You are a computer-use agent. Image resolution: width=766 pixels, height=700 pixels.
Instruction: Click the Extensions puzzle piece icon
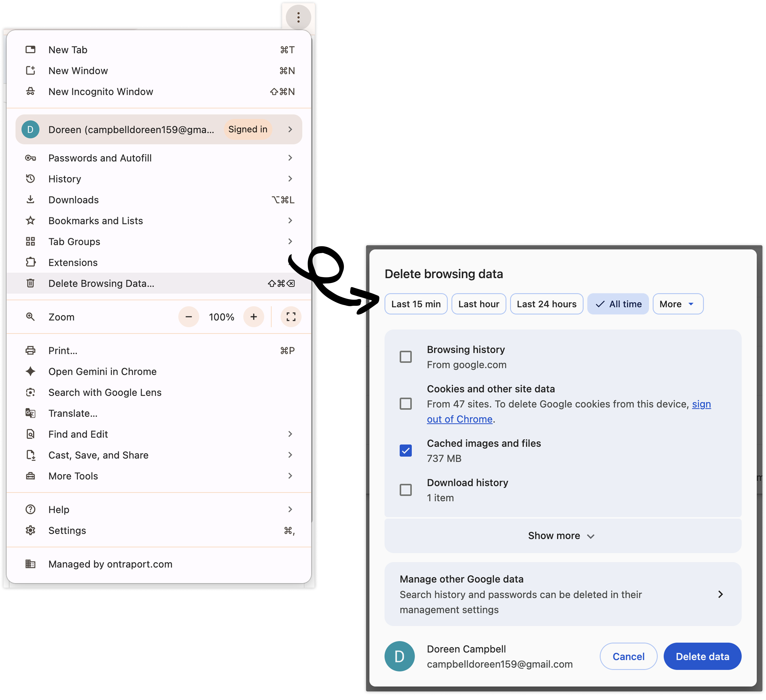coord(30,262)
